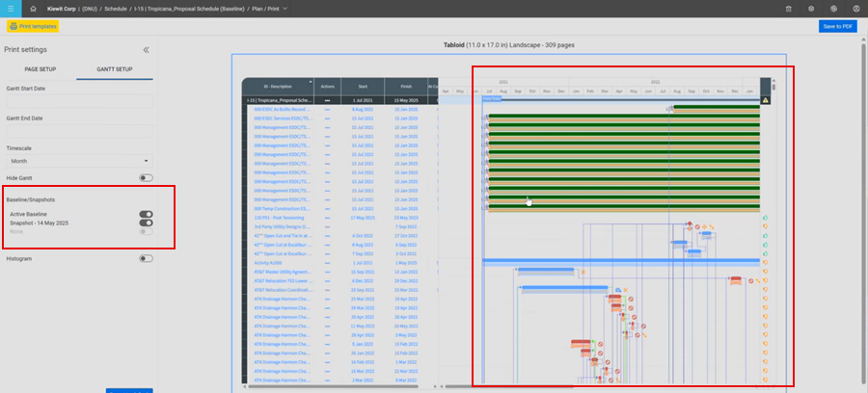Switch to the PAGE SETUP tab
This screenshot has width=868, height=393.
click(x=41, y=69)
